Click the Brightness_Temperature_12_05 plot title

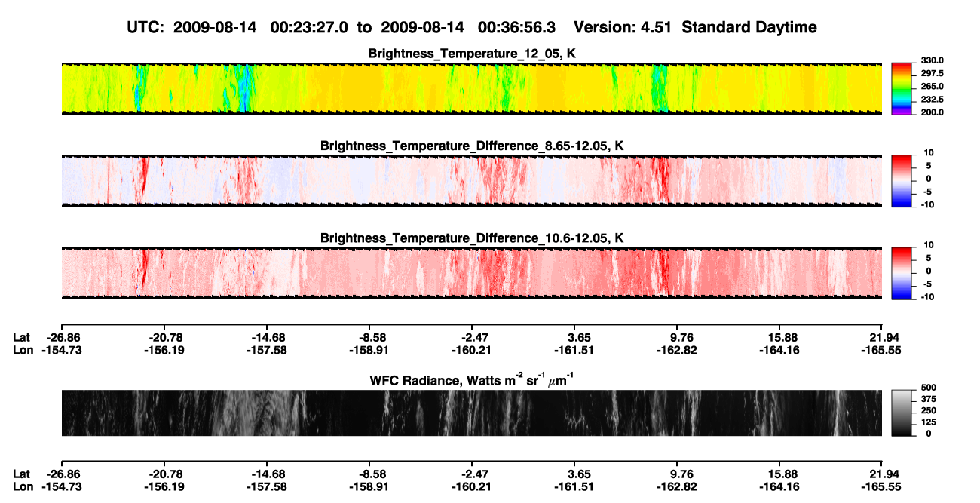click(472, 54)
